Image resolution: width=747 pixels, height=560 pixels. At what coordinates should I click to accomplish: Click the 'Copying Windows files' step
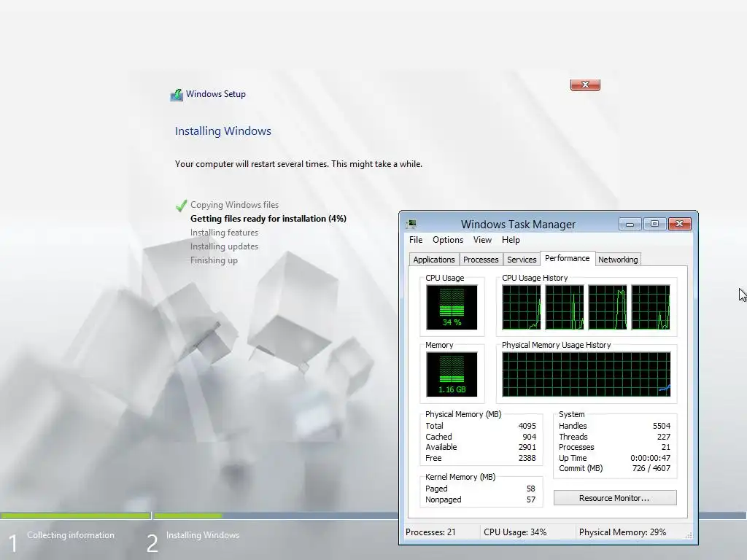(x=234, y=205)
